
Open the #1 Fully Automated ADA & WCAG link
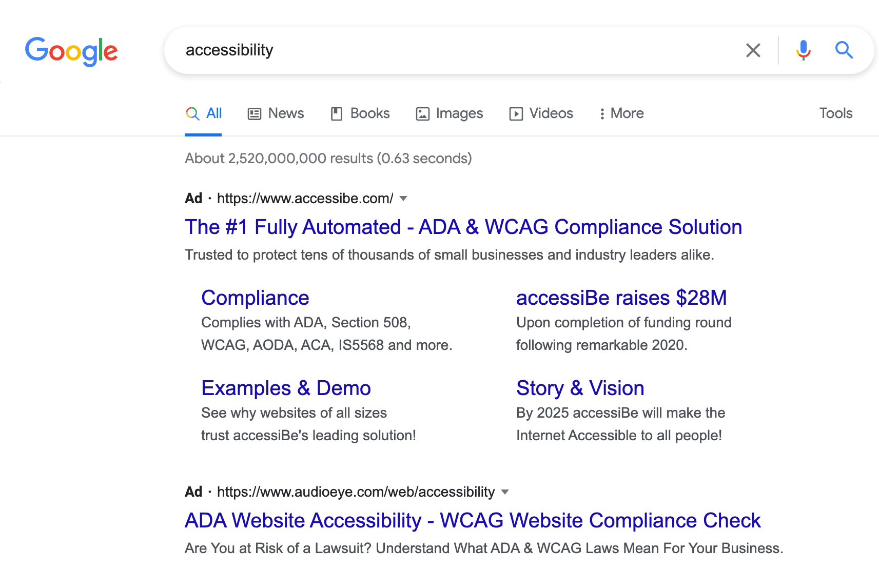click(x=463, y=227)
